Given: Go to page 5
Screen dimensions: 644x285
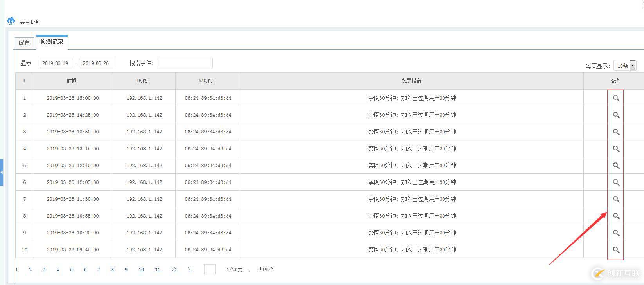Looking at the screenshot, I should coord(71,270).
